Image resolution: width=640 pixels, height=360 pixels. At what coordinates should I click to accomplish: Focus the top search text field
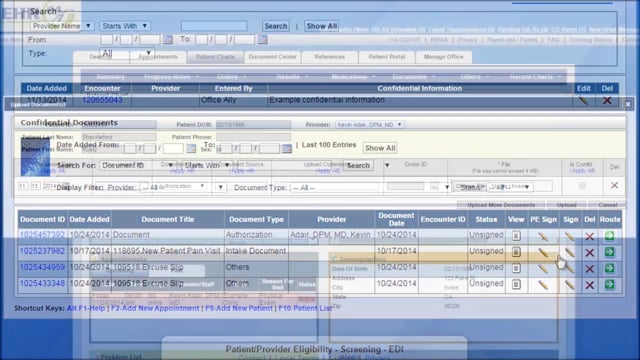click(x=214, y=26)
